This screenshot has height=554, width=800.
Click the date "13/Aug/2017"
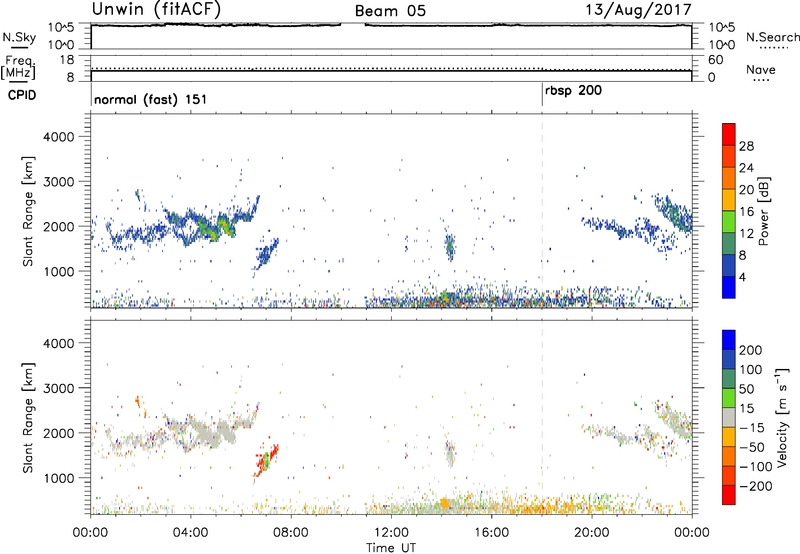638,10
